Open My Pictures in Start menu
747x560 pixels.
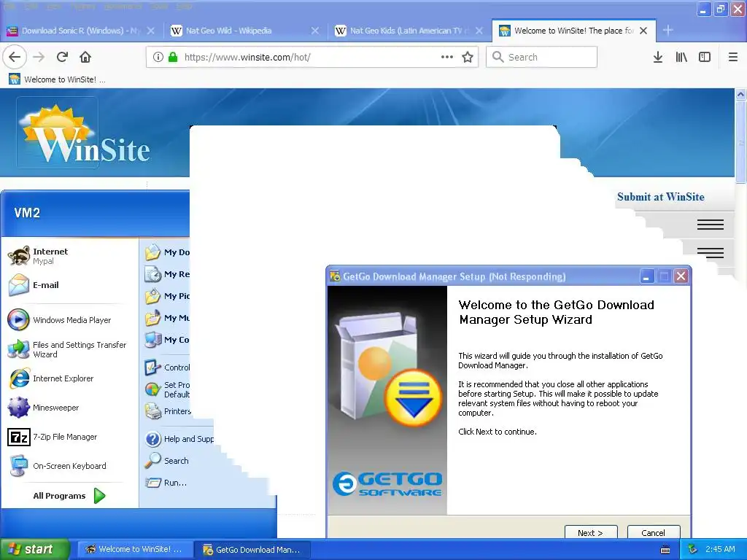(167, 296)
